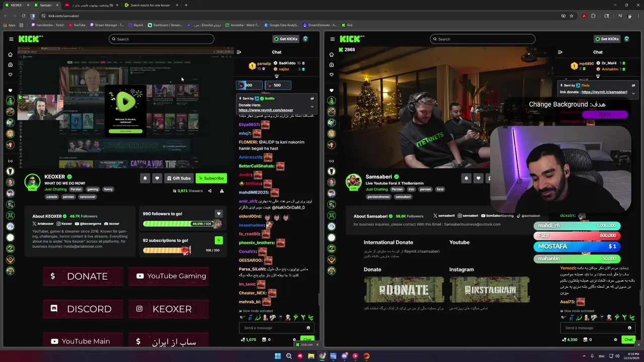Open the profile avatar menu in the Samsaberi window
The image size is (644, 362).
click(626, 39)
